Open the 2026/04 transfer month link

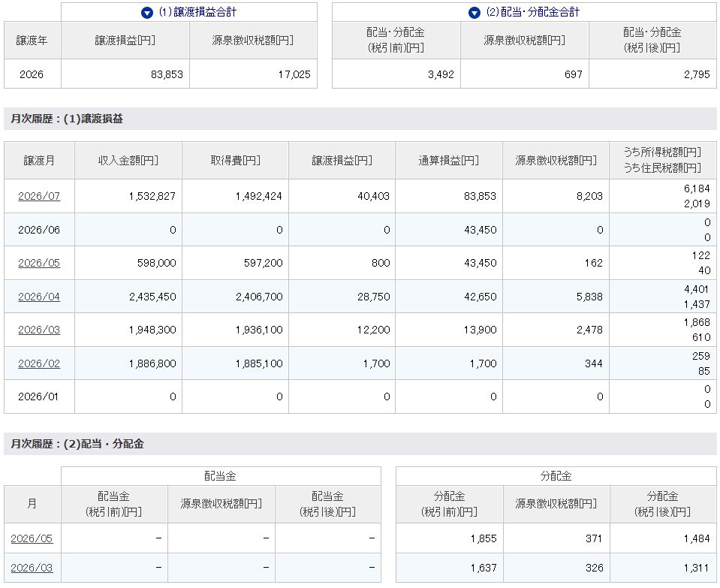click(x=39, y=297)
